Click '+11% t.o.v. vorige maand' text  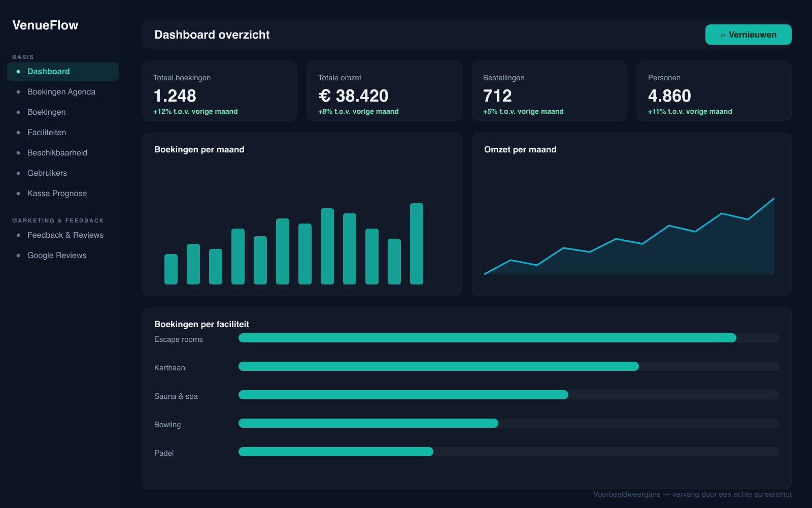click(690, 111)
